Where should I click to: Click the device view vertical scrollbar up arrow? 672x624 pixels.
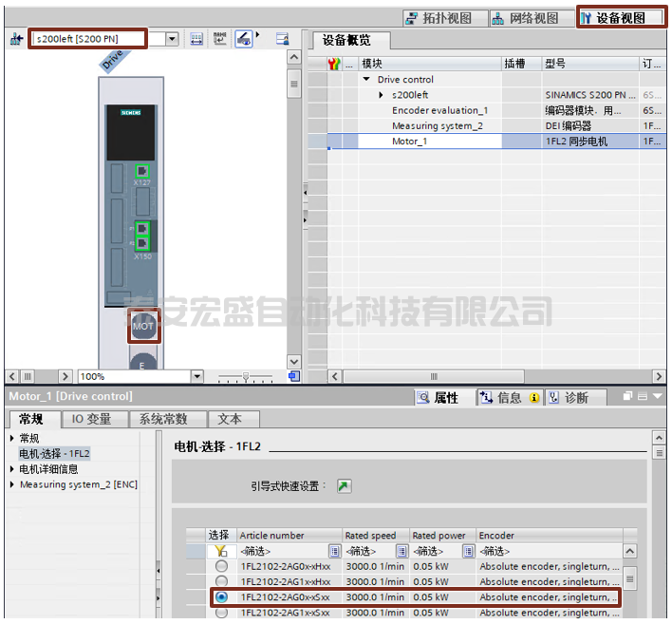[294, 57]
